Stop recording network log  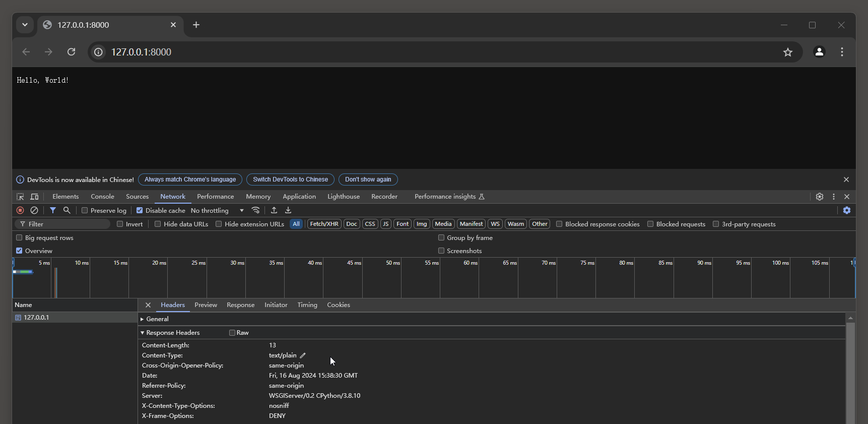pyautogui.click(x=20, y=210)
